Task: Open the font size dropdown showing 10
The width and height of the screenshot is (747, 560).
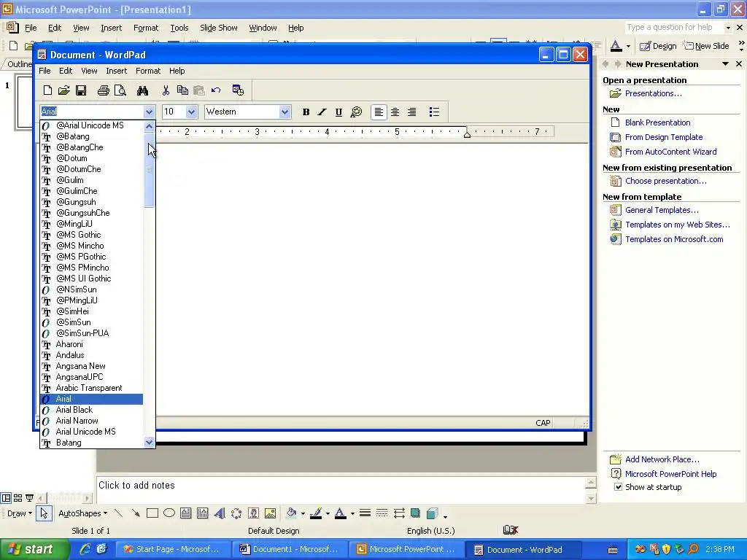Action: click(191, 112)
